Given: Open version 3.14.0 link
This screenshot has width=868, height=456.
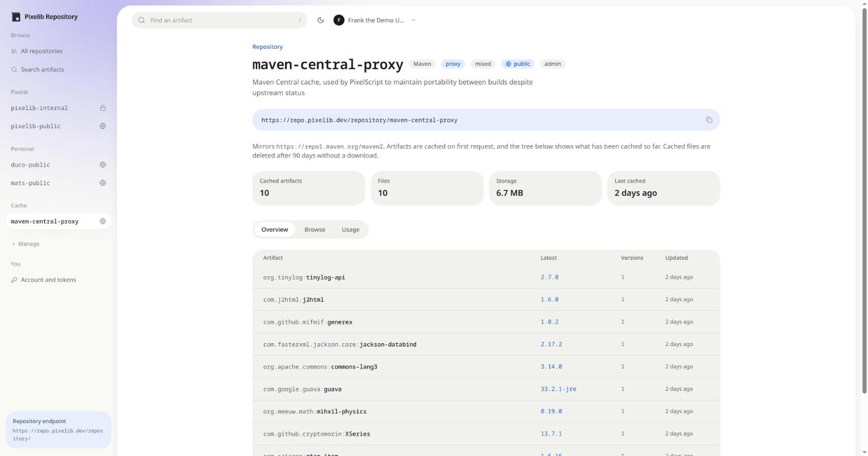Looking at the screenshot, I should (551, 366).
